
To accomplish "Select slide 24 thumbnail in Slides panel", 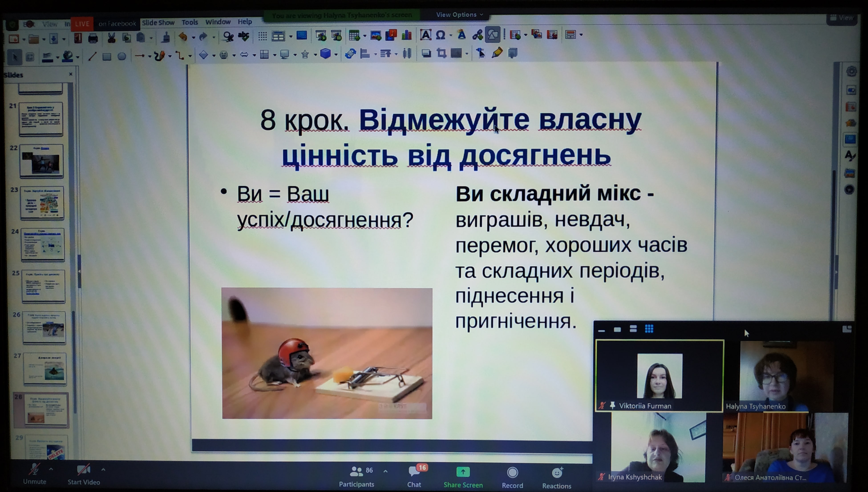I will click(x=42, y=245).
